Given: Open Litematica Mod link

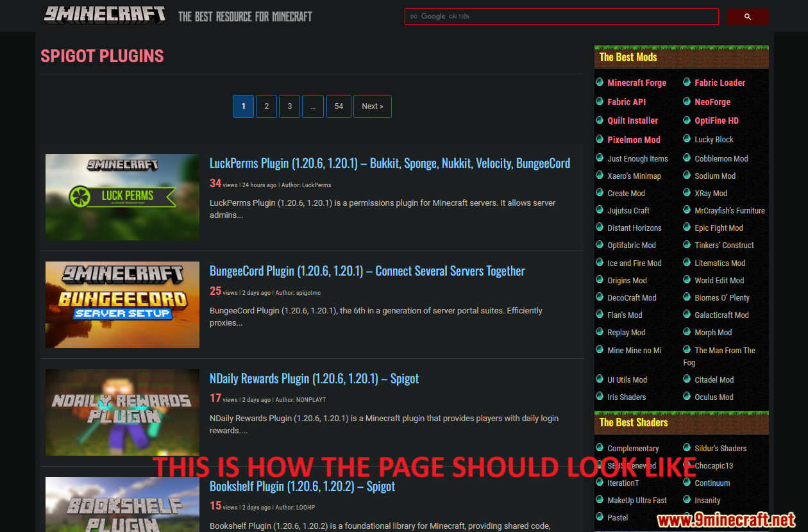Looking at the screenshot, I should click(x=720, y=263).
